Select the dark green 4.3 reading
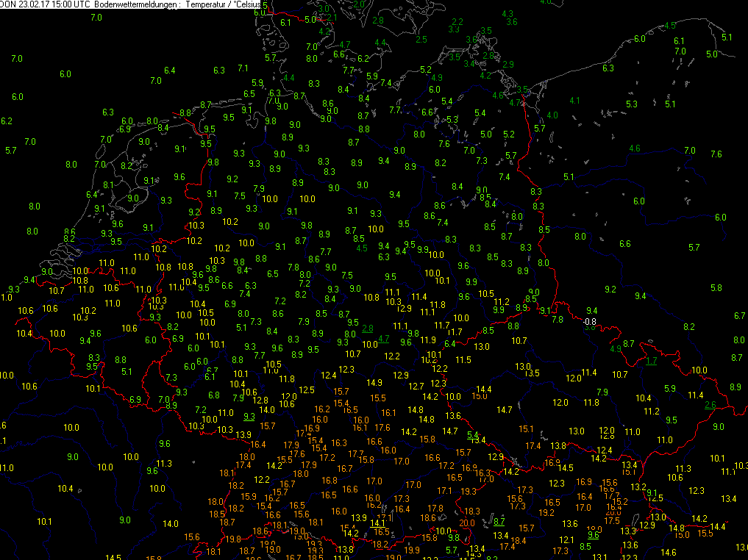The image size is (748, 560). point(507,13)
